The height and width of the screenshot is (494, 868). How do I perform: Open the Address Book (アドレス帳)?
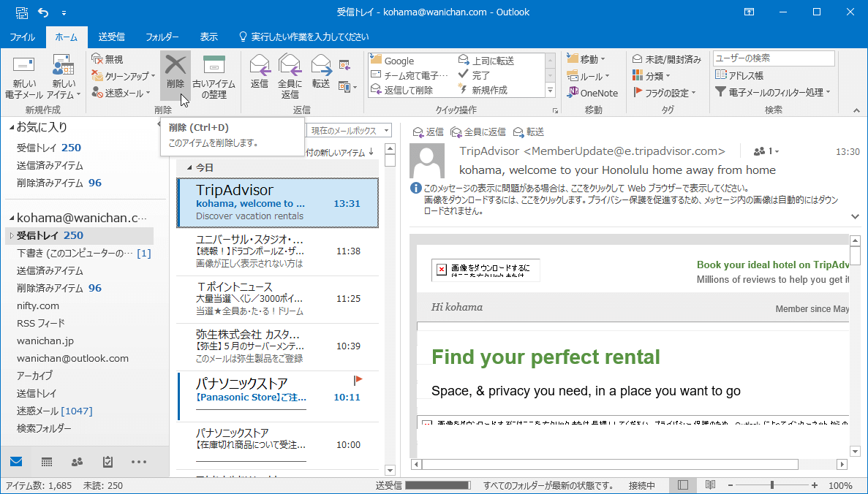[x=739, y=75]
